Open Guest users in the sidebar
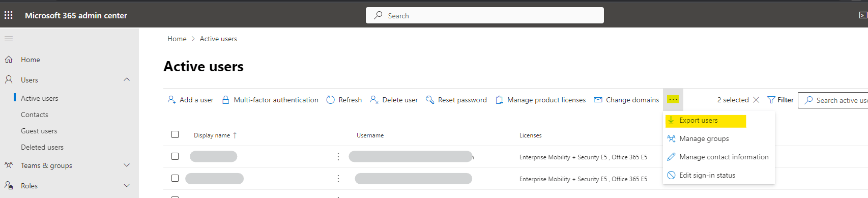The width and height of the screenshot is (868, 198). (39, 131)
